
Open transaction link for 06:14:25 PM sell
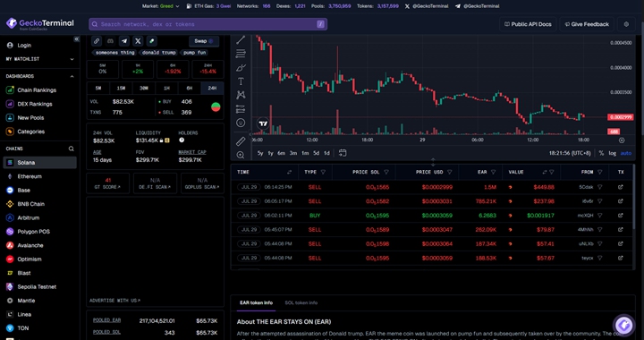click(620, 187)
